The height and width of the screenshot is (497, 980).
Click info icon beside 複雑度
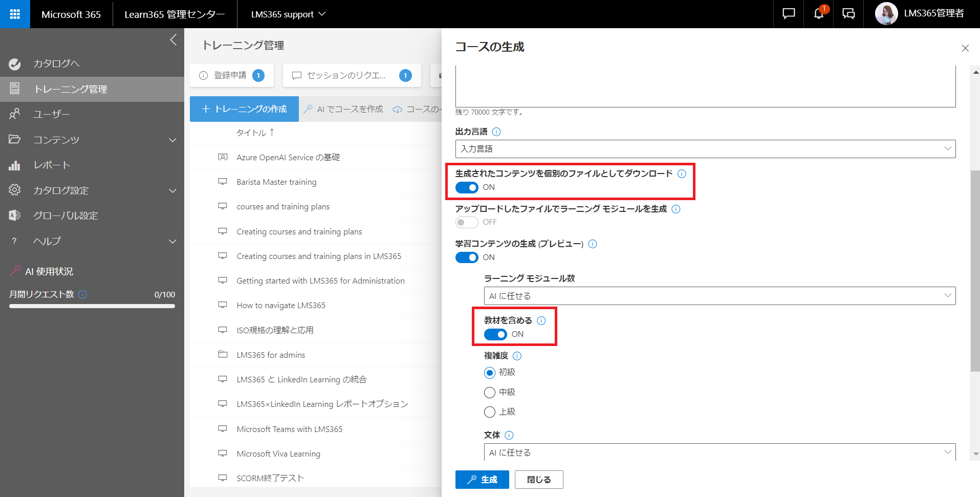[517, 356]
